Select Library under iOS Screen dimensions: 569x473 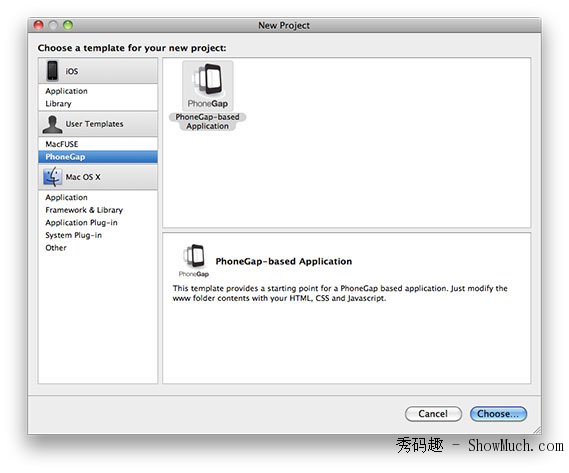pyautogui.click(x=98, y=104)
